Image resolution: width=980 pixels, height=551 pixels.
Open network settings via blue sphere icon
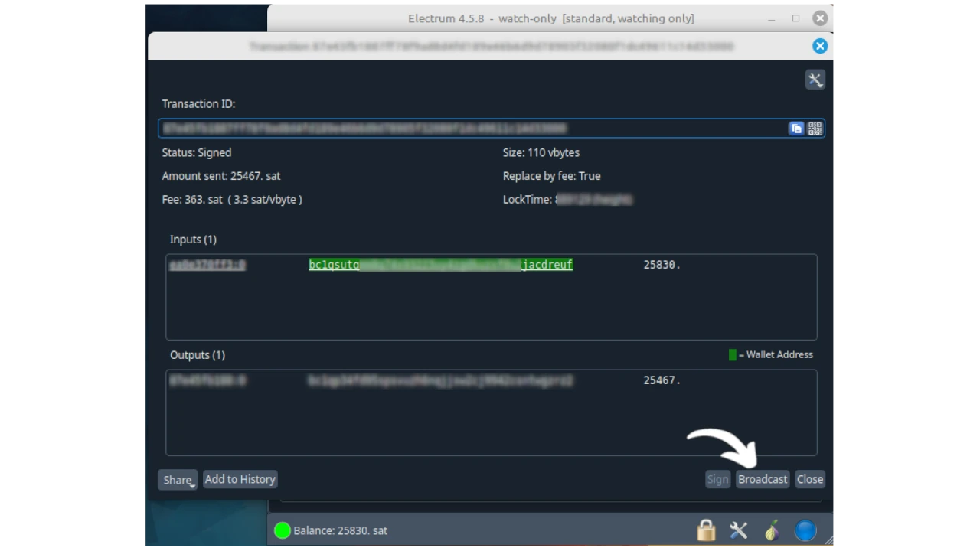click(805, 530)
